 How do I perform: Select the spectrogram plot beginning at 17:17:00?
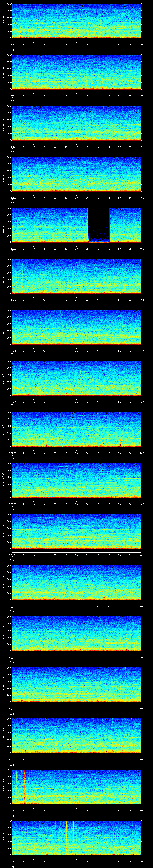point(76,174)
